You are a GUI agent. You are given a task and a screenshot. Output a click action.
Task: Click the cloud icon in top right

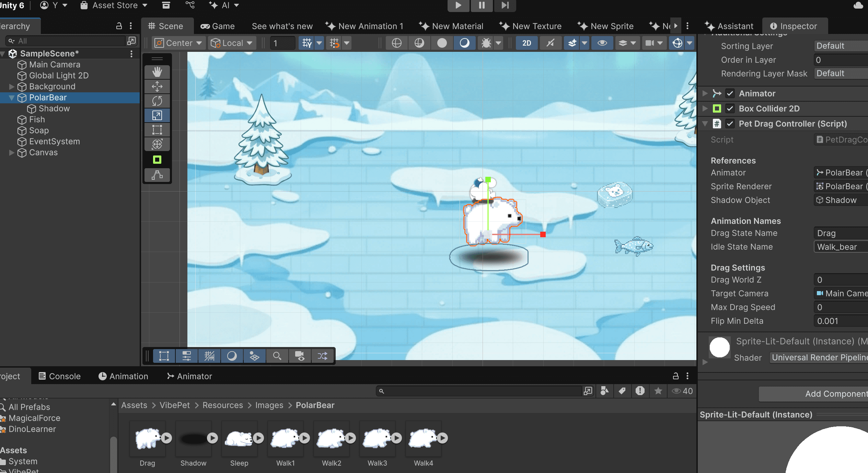(x=858, y=5)
